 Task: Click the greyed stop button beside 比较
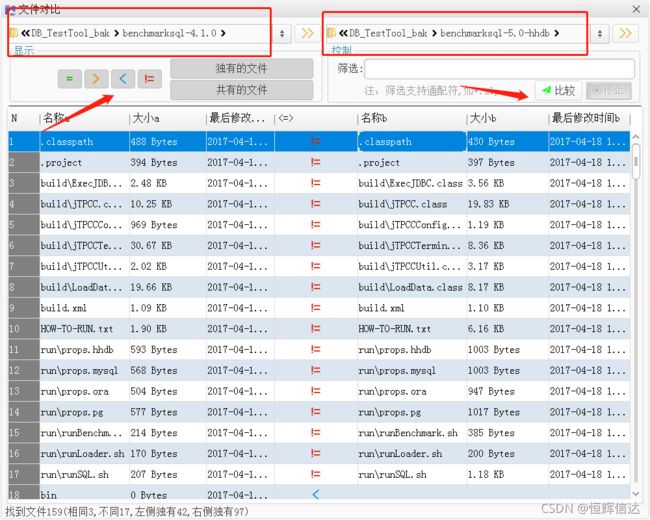click(x=609, y=90)
